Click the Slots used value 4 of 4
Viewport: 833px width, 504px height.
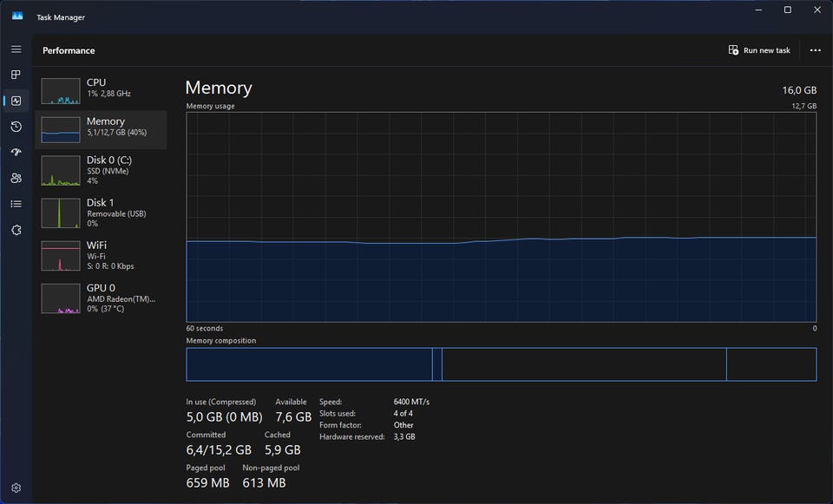pyautogui.click(x=403, y=414)
